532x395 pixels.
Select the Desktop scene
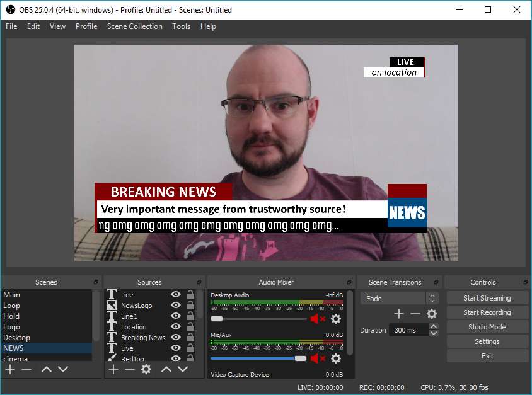point(47,338)
